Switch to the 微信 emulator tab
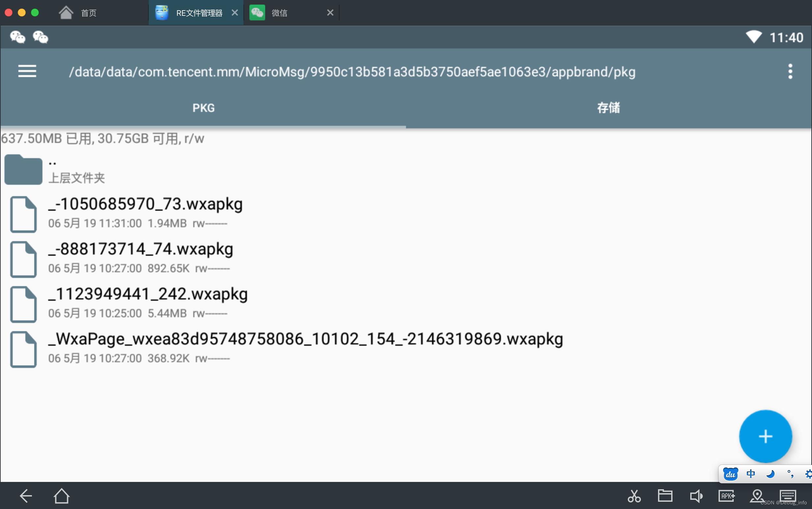The height and width of the screenshot is (509, 812). click(291, 13)
